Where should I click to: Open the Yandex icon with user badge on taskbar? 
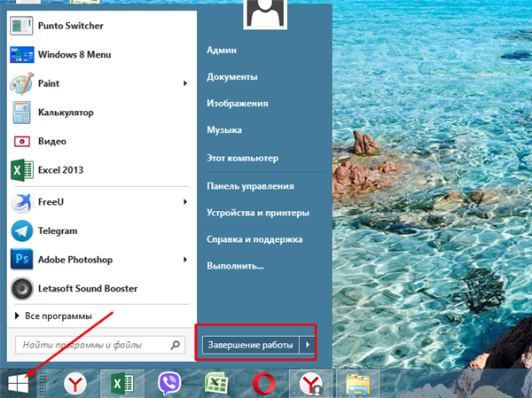[x=311, y=384]
